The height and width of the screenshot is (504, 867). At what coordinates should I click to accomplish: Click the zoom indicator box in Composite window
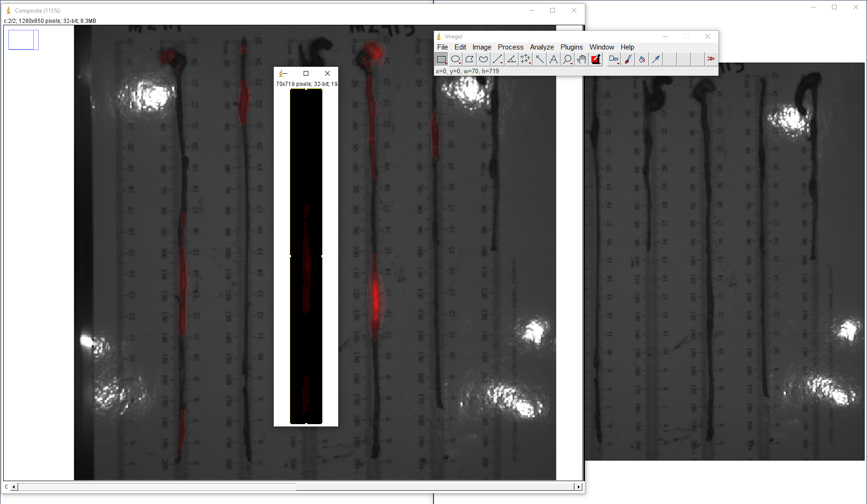23,40
